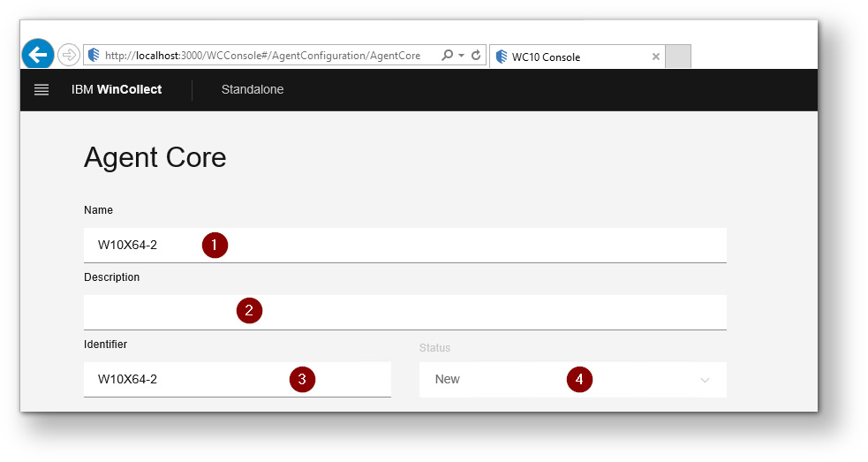
Task: Open the hamburger navigation menu
Action: [x=42, y=90]
